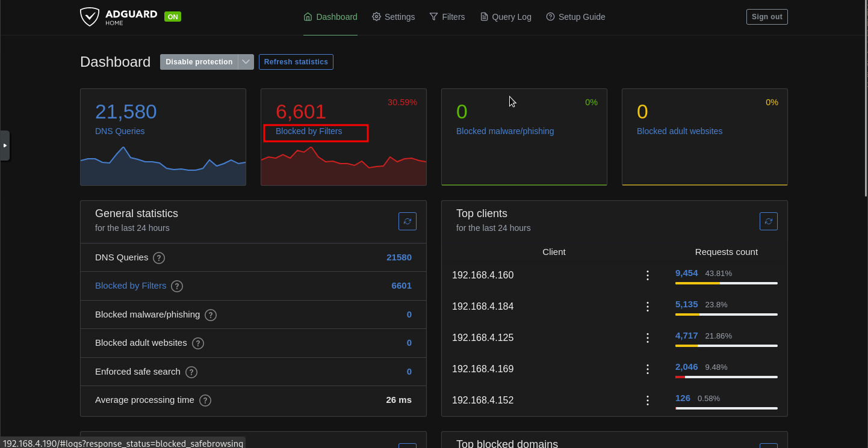Click the ON protection status badge
Image resolution: width=868 pixels, height=448 pixels.
(x=173, y=17)
